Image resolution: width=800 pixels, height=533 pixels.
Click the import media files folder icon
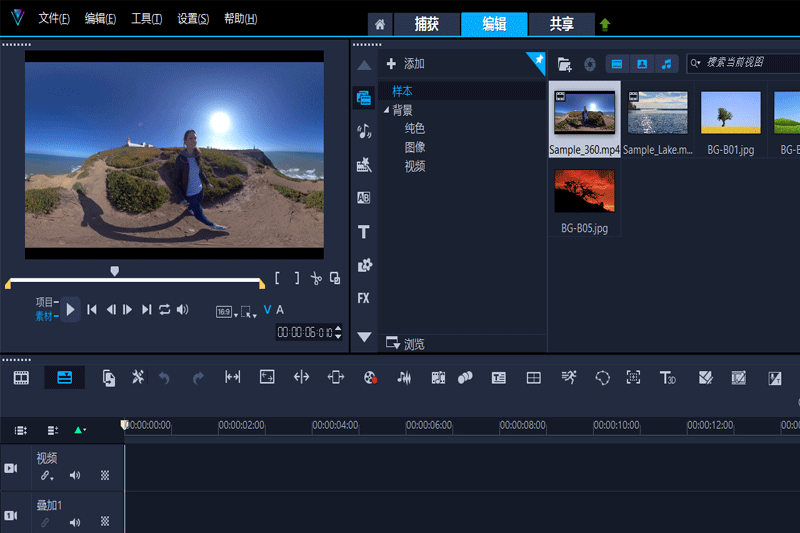click(x=565, y=64)
